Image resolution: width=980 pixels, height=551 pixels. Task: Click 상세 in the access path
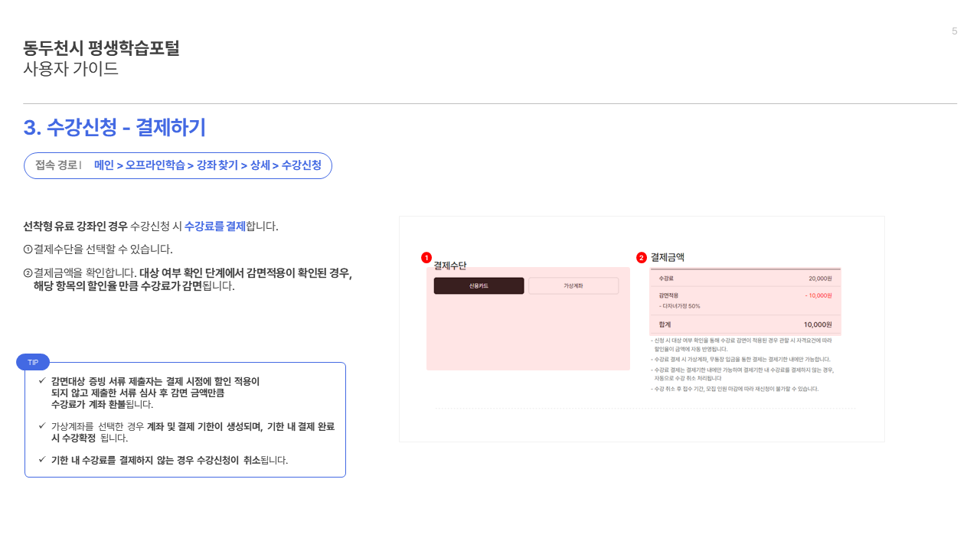click(260, 165)
